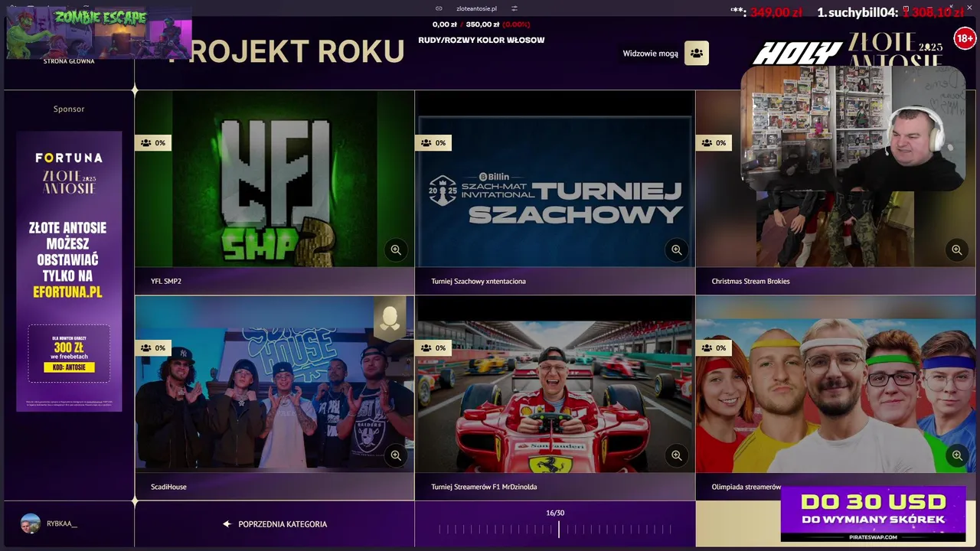Viewport: 980px width, 551px height.
Task: Select the ScadiHouse group photo thumbnail
Action: [274, 384]
